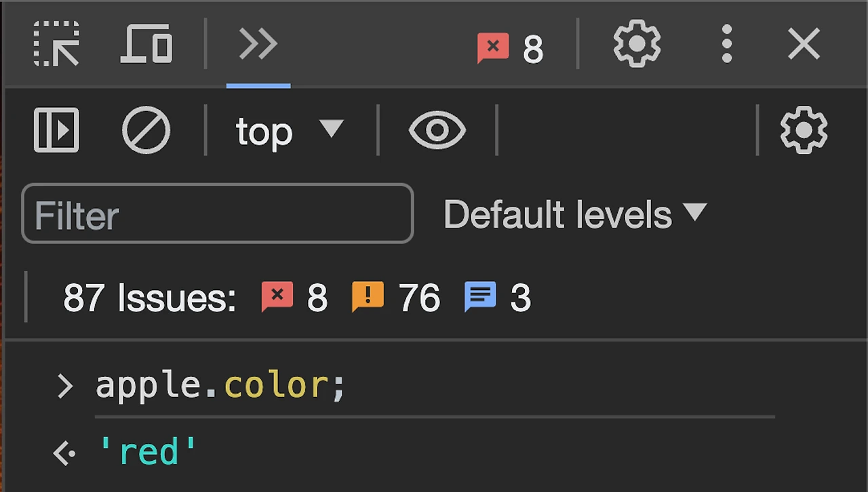The height and width of the screenshot is (492, 868).
Task: Open the three-dot customize DevTools menu
Action: point(726,45)
